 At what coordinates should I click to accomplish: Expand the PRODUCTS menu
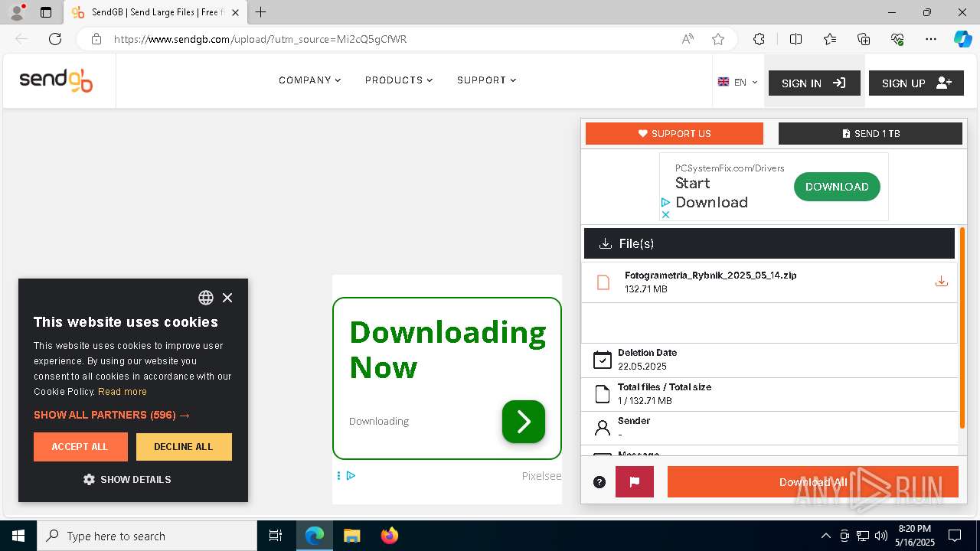point(399,80)
